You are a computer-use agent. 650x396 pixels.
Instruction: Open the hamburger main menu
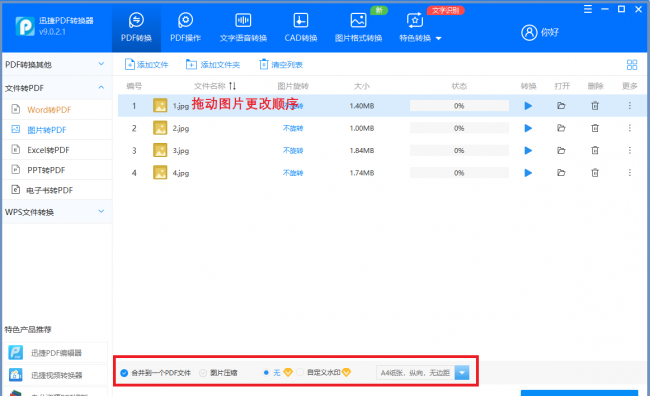[x=587, y=9]
